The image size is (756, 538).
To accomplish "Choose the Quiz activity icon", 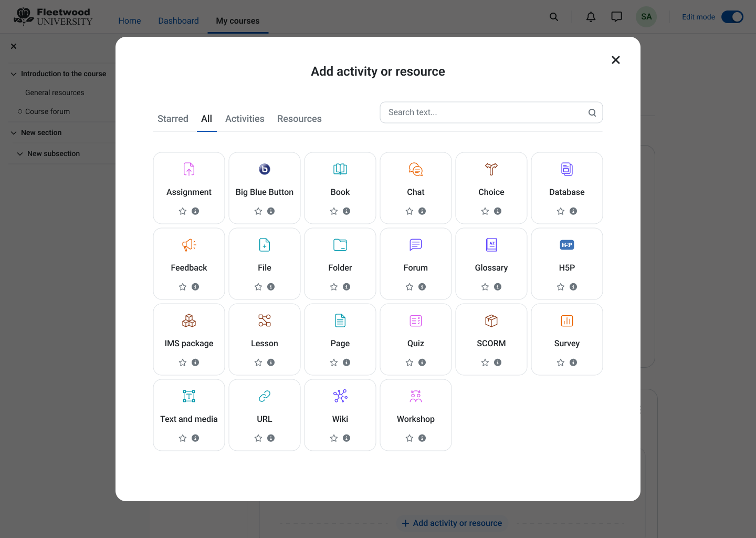I will pyautogui.click(x=415, y=320).
